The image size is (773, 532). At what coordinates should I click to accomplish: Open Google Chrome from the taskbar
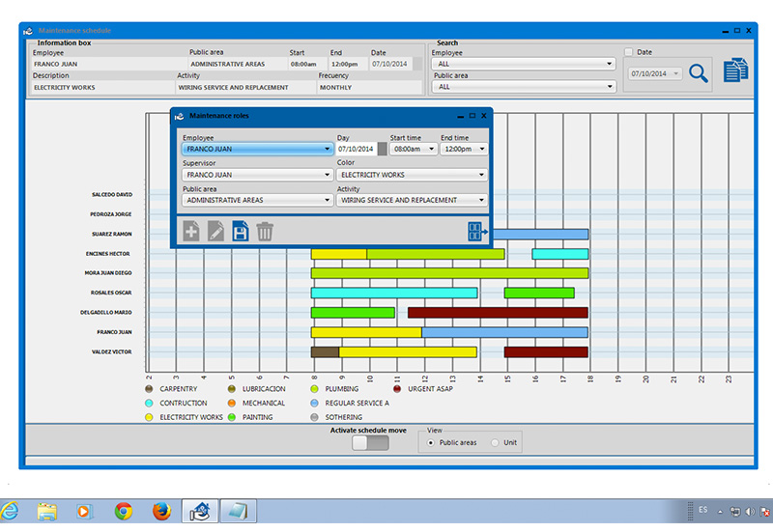(x=123, y=511)
